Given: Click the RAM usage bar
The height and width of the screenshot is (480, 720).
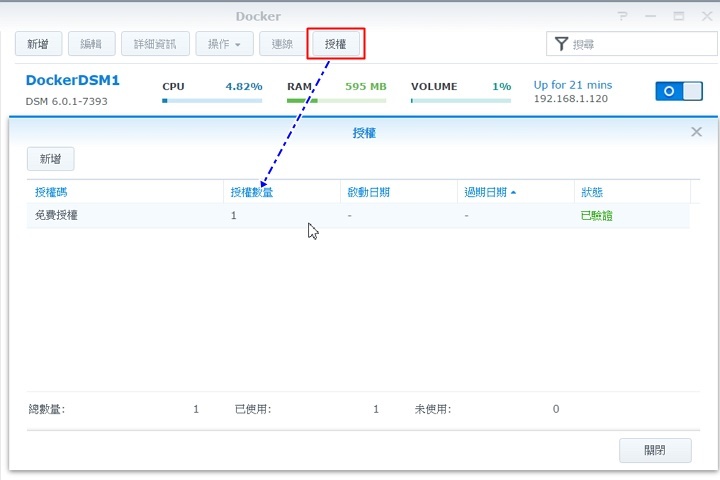Looking at the screenshot, I should point(336,100).
